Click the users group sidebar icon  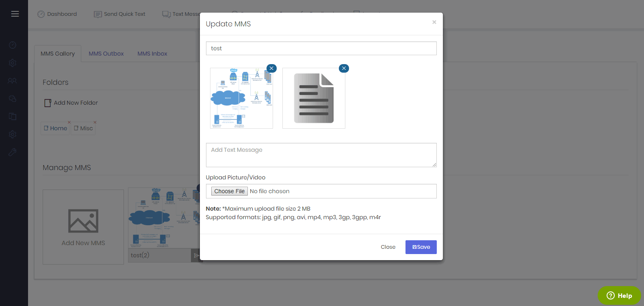13,81
